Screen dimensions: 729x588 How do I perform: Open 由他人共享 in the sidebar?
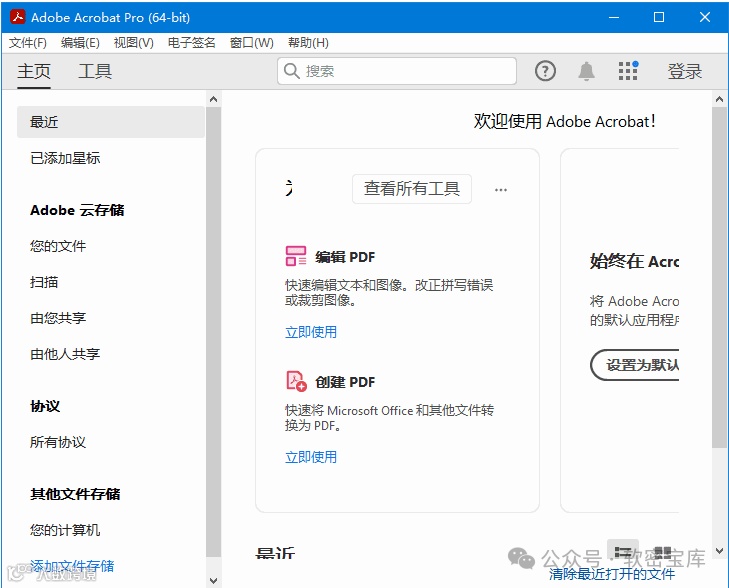(65, 354)
